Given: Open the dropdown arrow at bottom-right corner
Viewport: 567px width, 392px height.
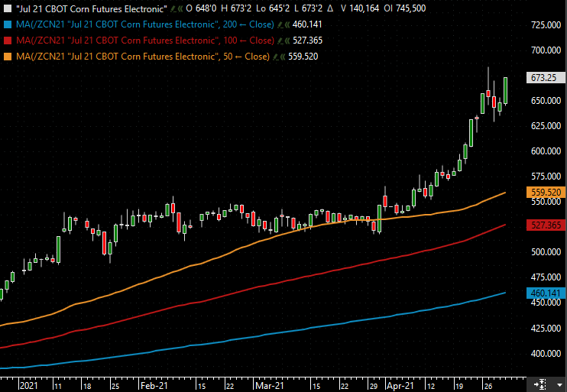Looking at the screenshot, I should tap(560, 384).
